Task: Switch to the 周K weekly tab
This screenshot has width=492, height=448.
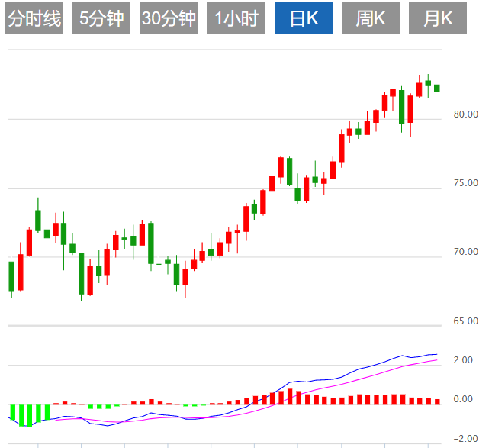Action: tap(371, 19)
